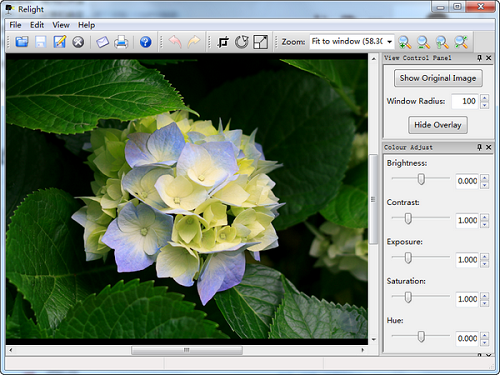500x375 pixels.
Task: Expand the Zoom level dropdown
Action: (389, 42)
